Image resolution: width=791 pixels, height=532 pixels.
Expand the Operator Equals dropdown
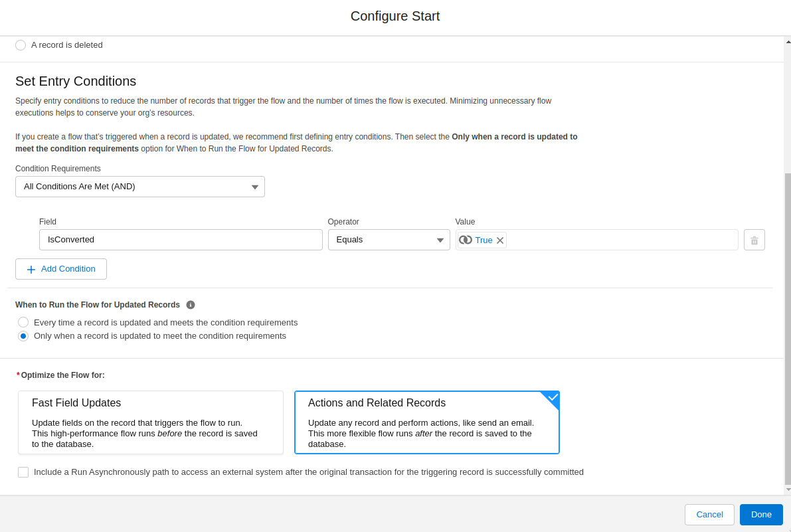coord(389,240)
